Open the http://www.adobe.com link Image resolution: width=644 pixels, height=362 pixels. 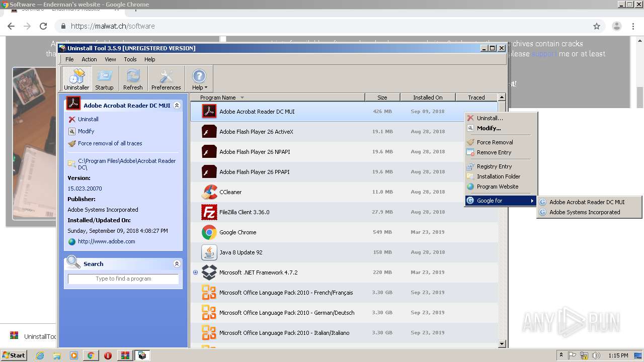click(106, 241)
